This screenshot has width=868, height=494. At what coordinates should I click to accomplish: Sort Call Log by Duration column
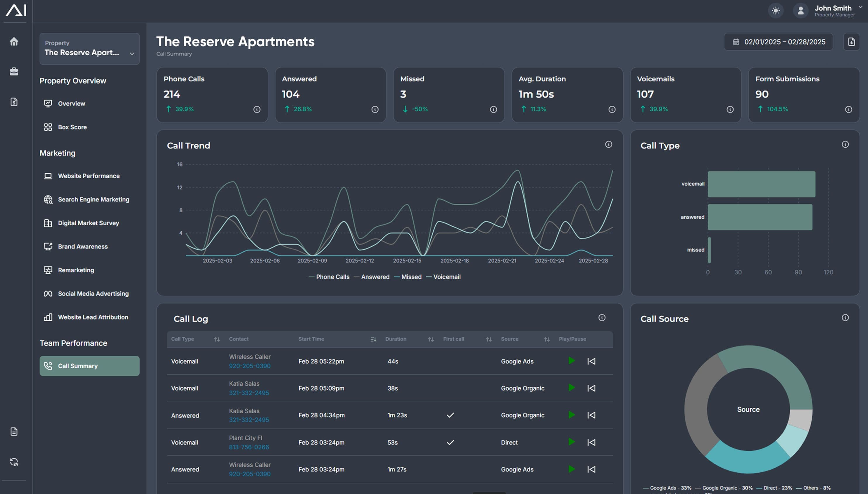[431, 339]
